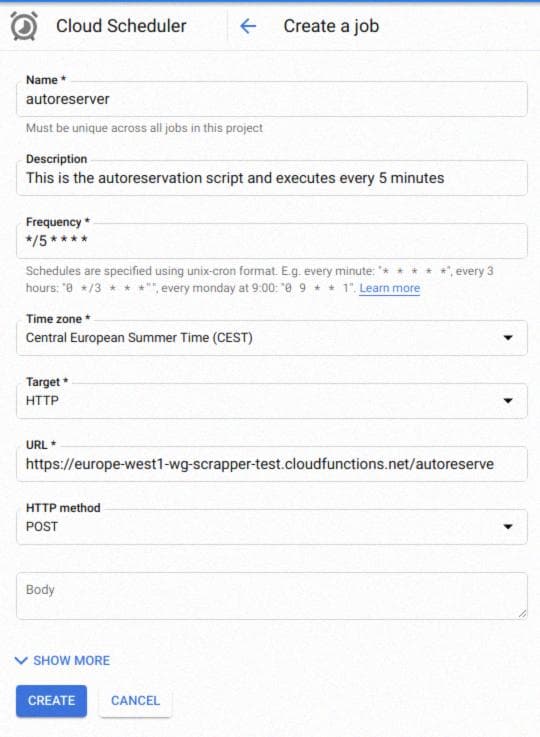Image resolution: width=540 pixels, height=737 pixels.
Task: Click the CREATE button
Action: [52, 701]
